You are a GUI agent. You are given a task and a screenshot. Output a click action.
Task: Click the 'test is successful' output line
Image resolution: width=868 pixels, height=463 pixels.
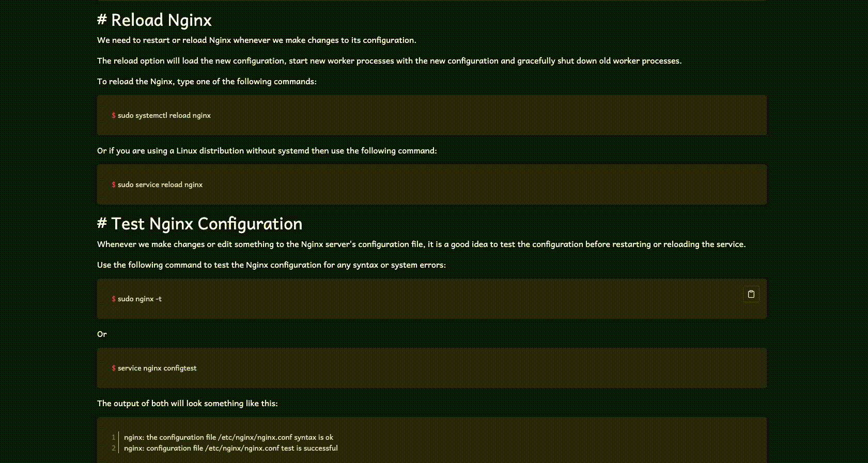point(231,448)
